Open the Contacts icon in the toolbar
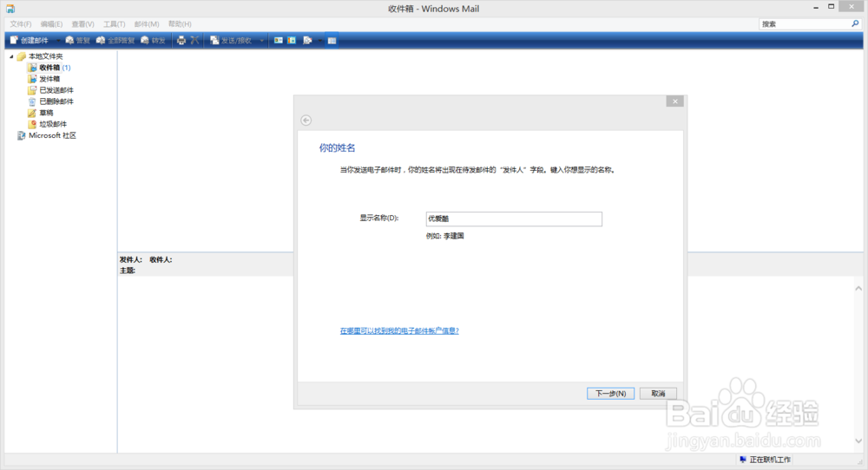Viewport: 868px width, 470px height. tap(279, 41)
